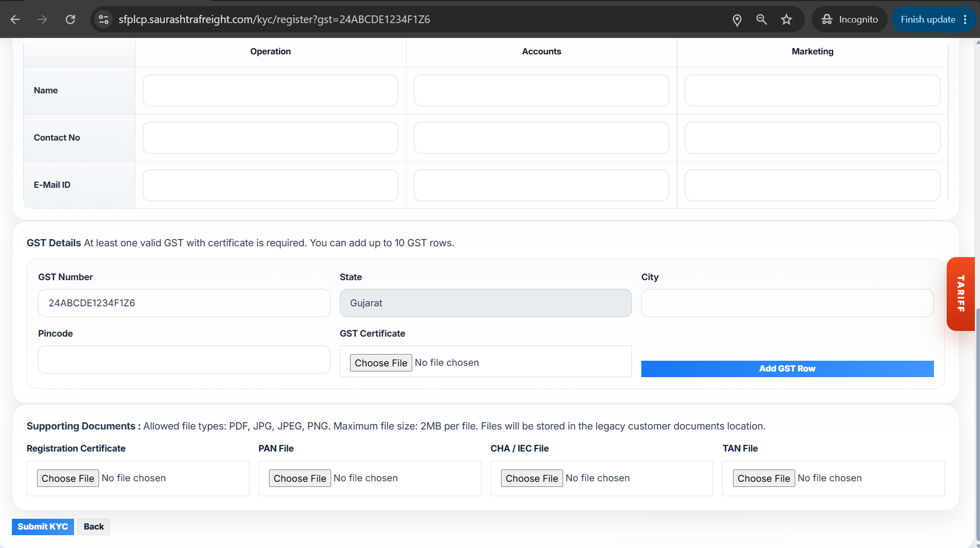Click the Add GST Row button
The image size is (980, 548).
pos(787,369)
